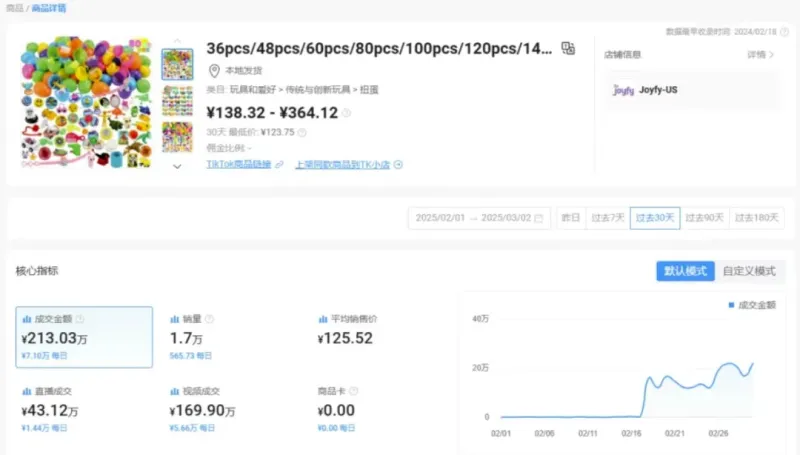Click the help icon beside 销量
This screenshot has width=800, height=455.
pos(210,319)
